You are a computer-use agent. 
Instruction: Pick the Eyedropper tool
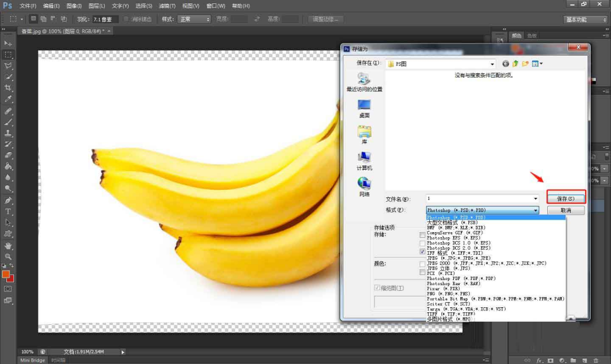pyautogui.click(x=8, y=99)
